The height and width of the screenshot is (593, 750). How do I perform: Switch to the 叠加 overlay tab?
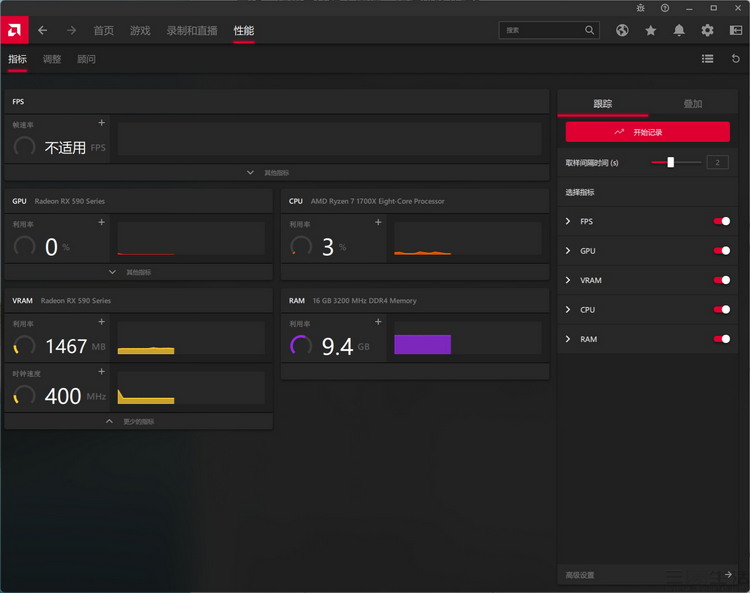[693, 103]
